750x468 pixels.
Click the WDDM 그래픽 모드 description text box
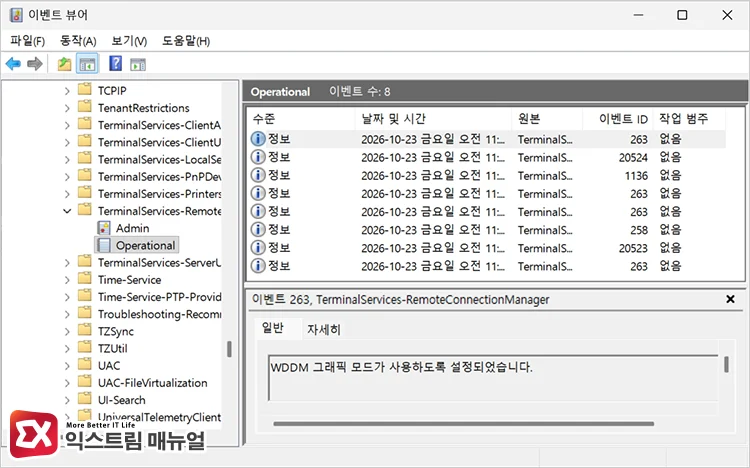pyautogui.click(x=494, y=378)
